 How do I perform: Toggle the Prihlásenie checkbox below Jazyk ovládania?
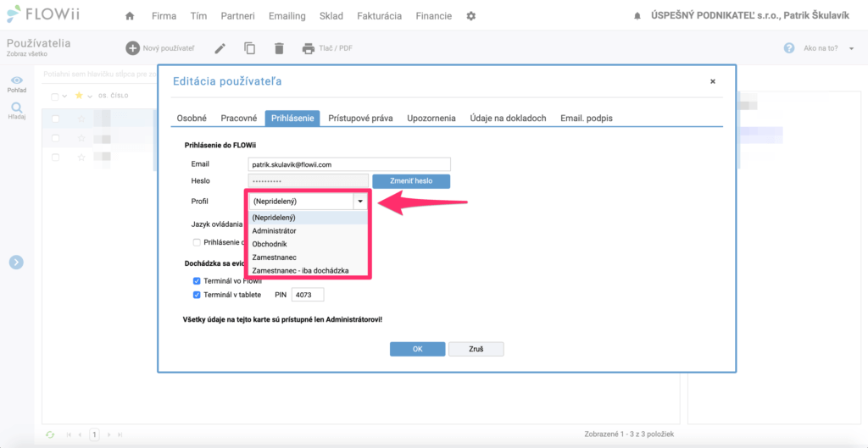197,242
